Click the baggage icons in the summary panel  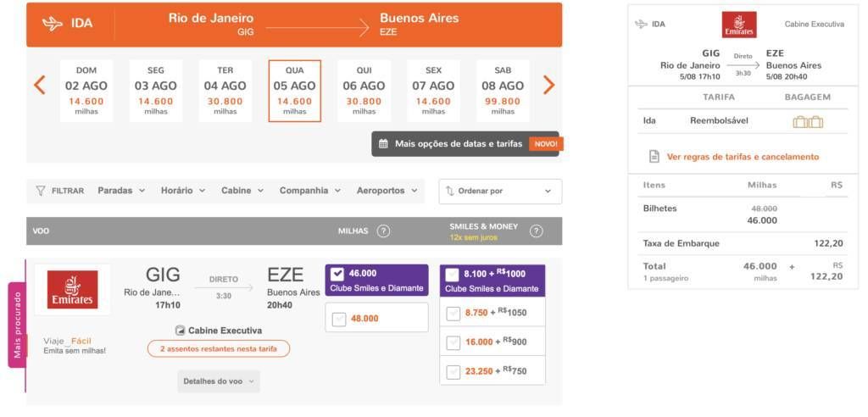[808, 122]
